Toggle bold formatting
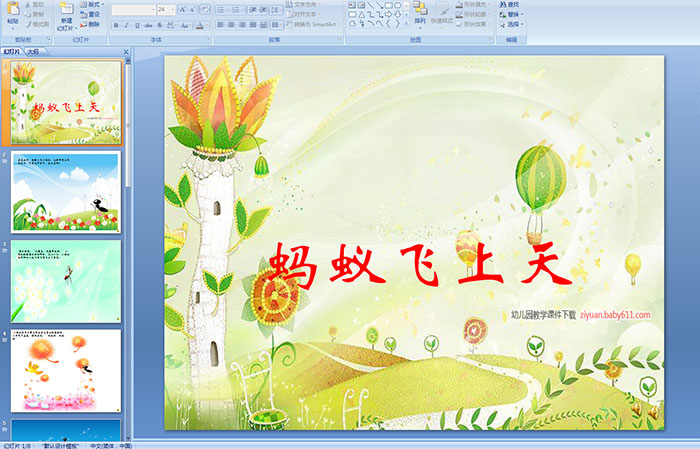The height and width of the screenshot is (449, 700). 115,25
